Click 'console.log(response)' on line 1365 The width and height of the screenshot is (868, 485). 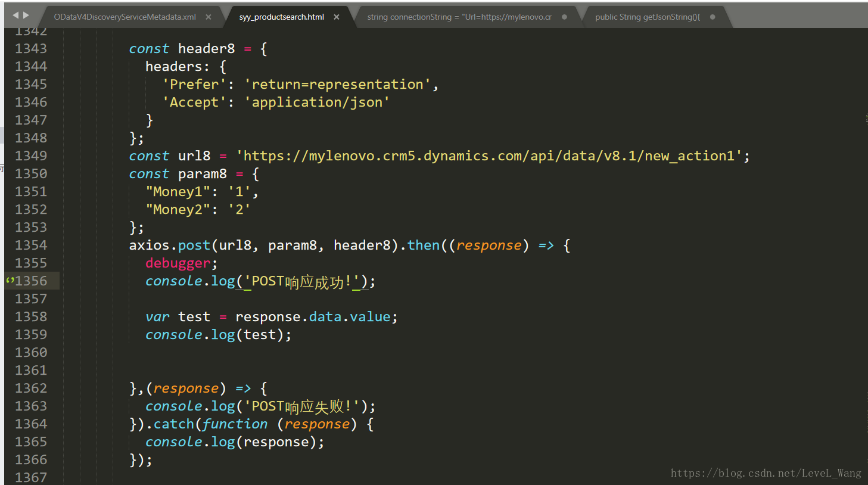tap(235, 442)
